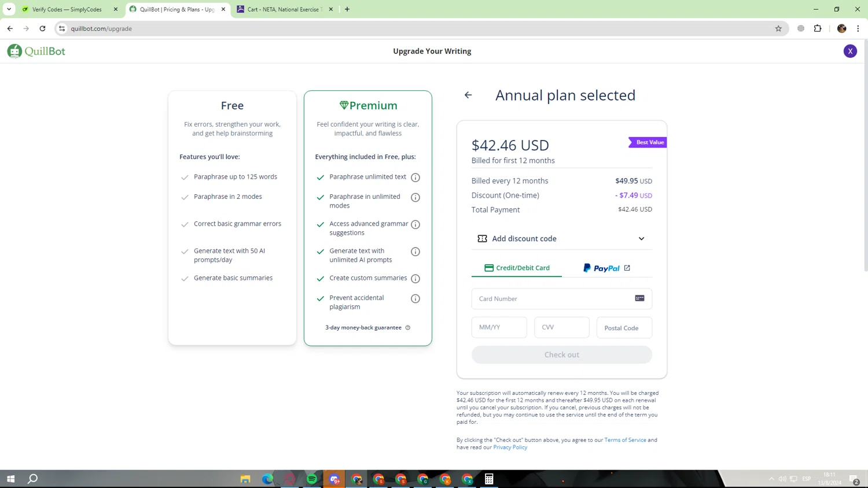This screenshot has width=868, height=488.
Task: Open the Extensions puzzle icon in Chrome
Action: coord(818,28)
